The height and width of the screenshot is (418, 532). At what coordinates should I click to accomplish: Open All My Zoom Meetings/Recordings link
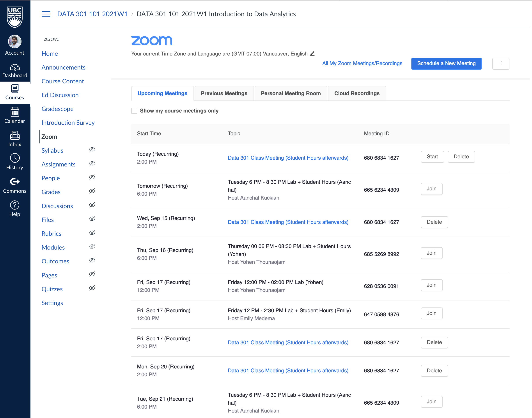[x=362, y=63]
